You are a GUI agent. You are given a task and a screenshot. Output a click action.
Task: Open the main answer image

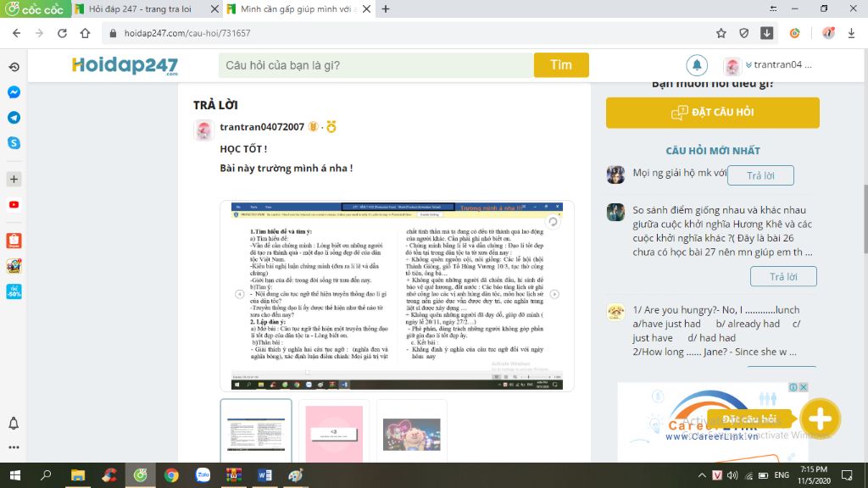pos(397,296)
